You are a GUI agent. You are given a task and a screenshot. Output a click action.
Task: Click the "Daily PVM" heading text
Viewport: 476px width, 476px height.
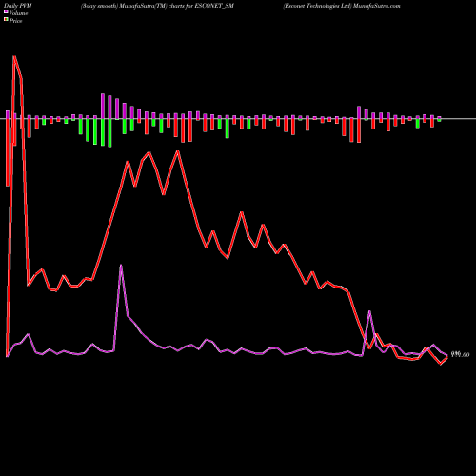tap(18, 6)
